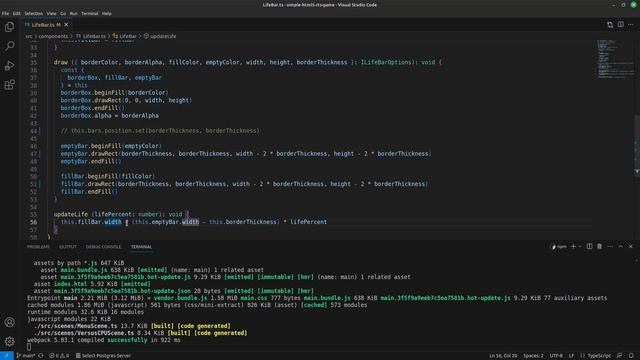Kill the terminal with the trash icon

click(x=599, y=247)
